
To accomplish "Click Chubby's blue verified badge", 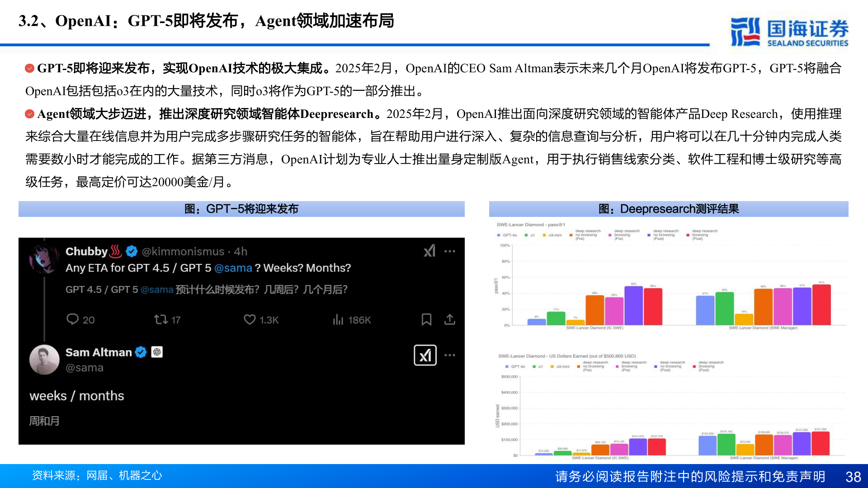I will 132,251.
